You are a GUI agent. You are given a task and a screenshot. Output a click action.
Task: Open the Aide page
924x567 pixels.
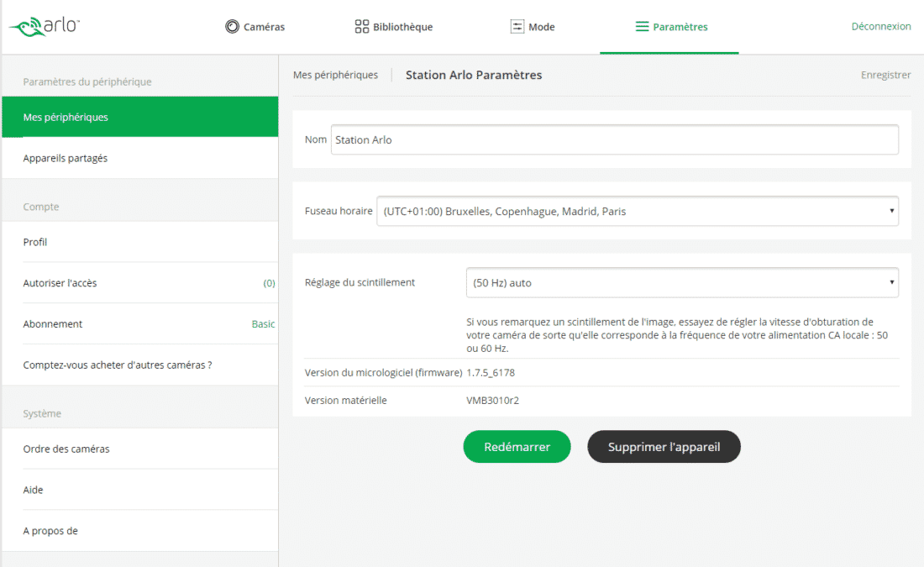pyautogui.click(x=139, y=490)
